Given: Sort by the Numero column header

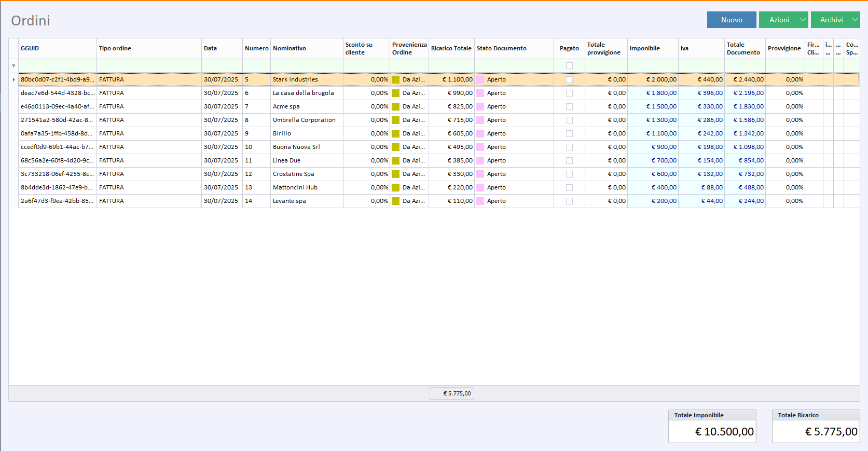Looking at the screenshot, I should tap(257, 48).
